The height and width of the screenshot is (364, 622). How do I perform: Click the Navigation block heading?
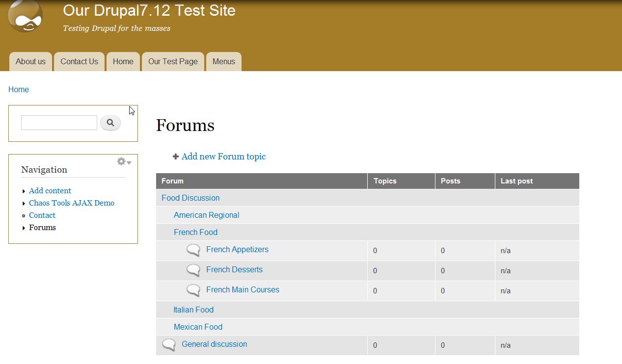click(44, 170)
